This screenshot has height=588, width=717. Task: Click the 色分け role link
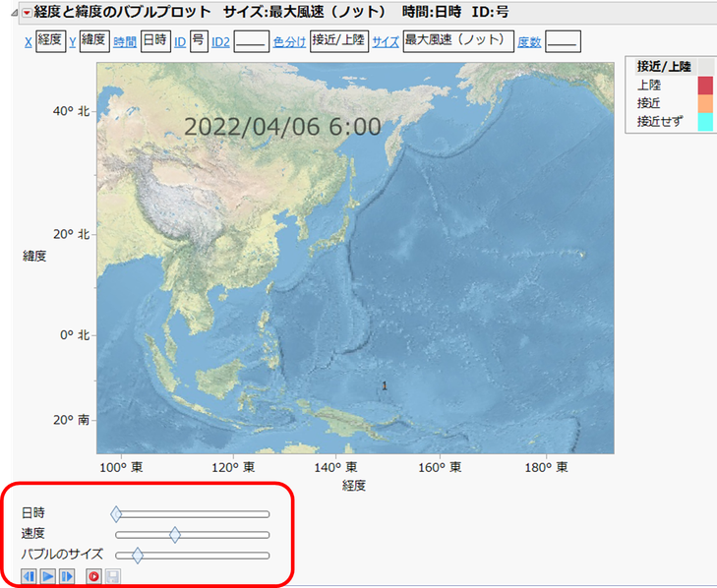pyautogui.click(x=289, y=42)
